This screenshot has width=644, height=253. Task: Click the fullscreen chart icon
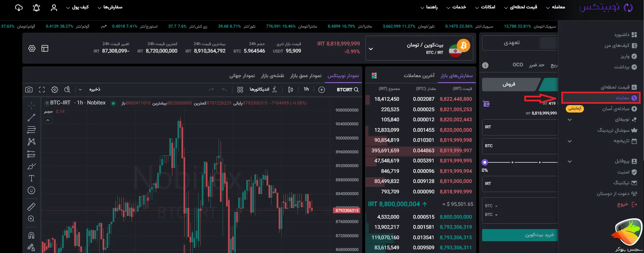point(42,90)
